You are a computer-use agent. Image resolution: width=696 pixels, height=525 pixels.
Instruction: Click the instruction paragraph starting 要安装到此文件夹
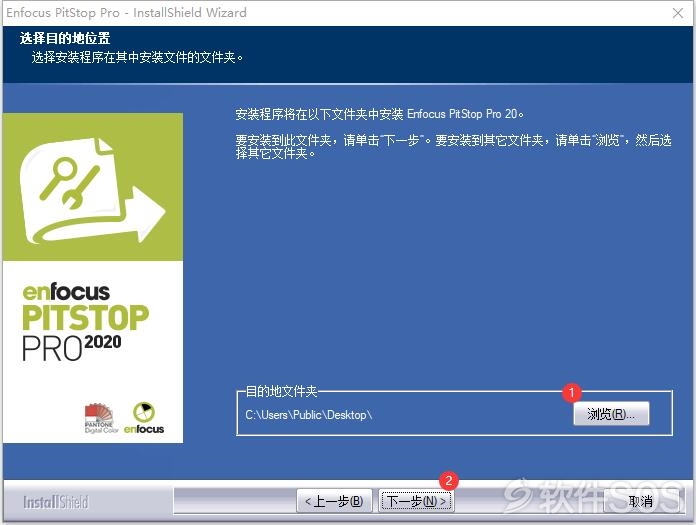[453, 147]
